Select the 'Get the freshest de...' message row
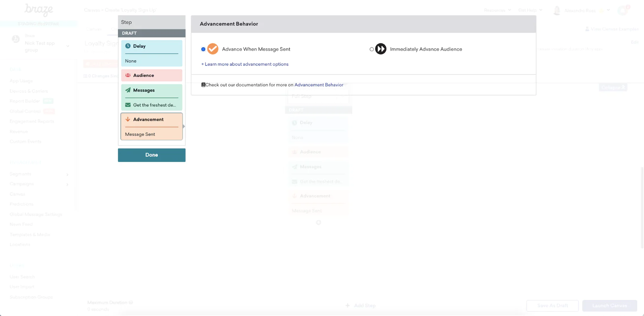 click(152, 105)
